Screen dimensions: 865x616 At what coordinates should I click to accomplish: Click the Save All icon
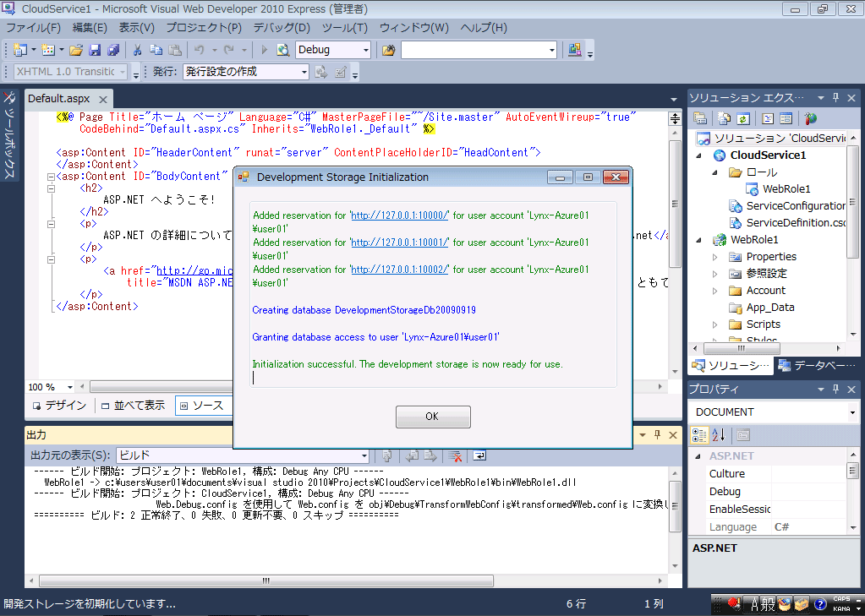113,50
